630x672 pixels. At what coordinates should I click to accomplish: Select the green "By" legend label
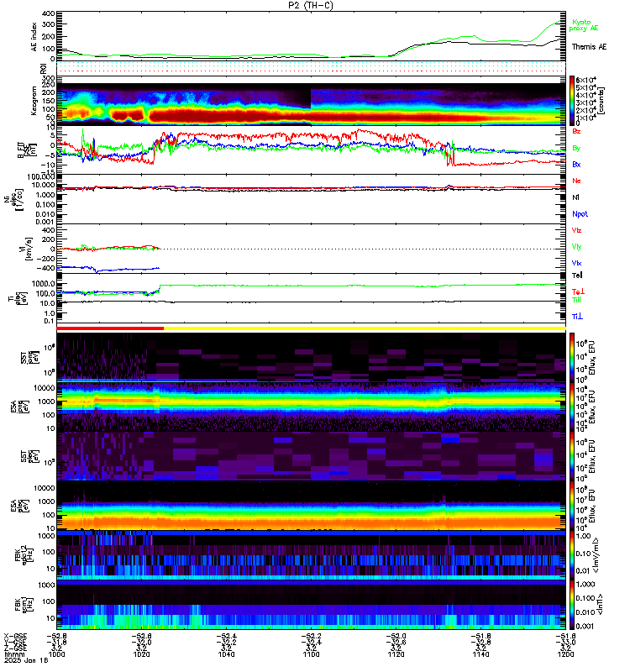point(576,149)
